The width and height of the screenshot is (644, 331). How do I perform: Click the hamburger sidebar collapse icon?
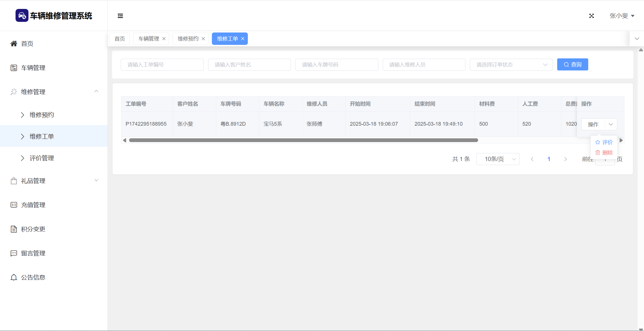(x=120, y=16)
